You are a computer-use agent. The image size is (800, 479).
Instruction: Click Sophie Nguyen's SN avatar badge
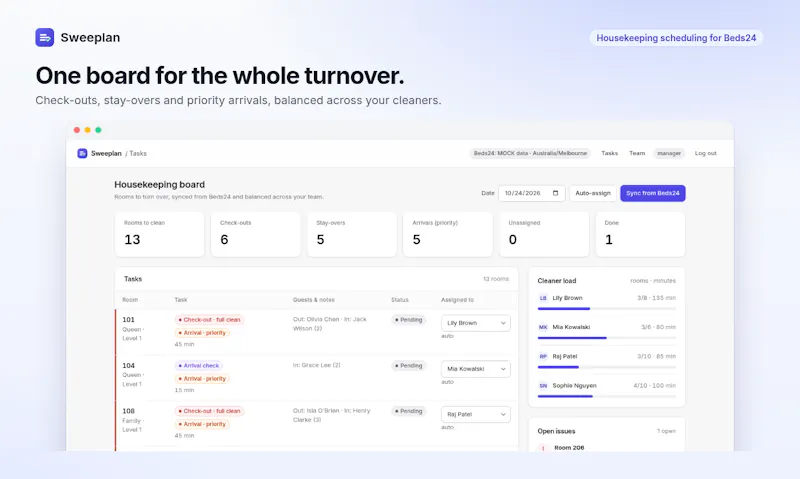click(x=543, y=386)
